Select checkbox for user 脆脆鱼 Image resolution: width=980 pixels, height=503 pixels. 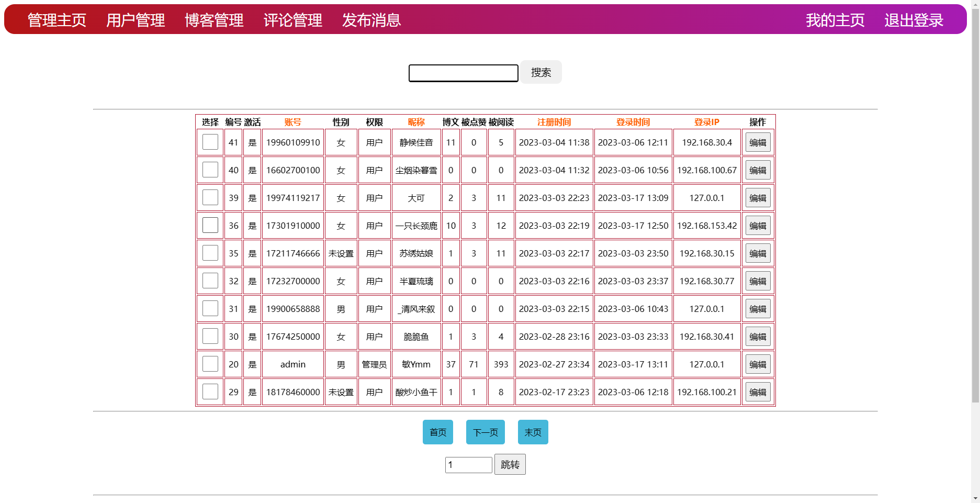coord(210,336)
